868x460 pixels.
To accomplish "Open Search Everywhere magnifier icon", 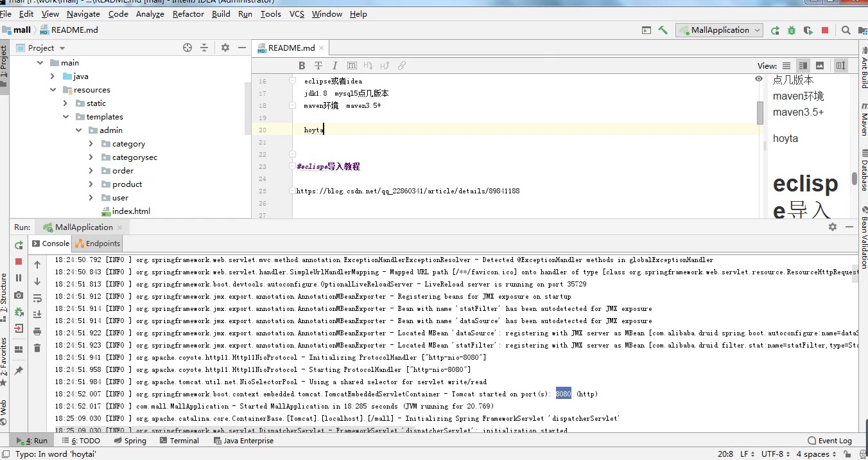I will 846,30.
